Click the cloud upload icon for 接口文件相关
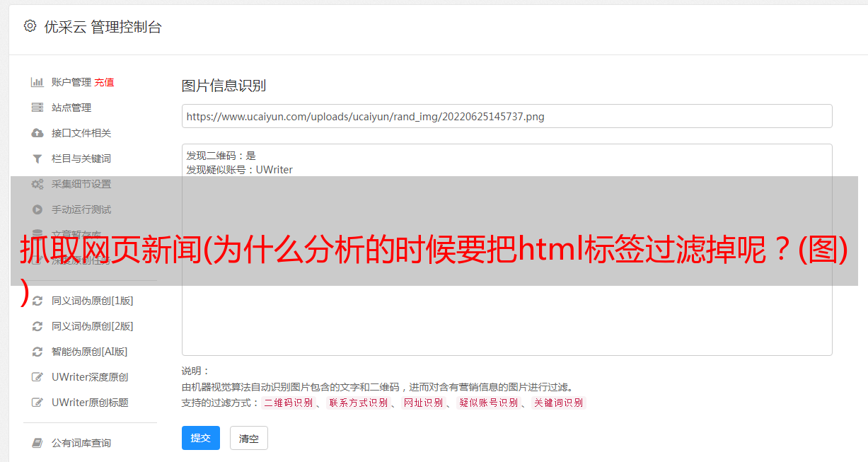The width and height of the screenshot is (868, 462). [x=37, y=133]
